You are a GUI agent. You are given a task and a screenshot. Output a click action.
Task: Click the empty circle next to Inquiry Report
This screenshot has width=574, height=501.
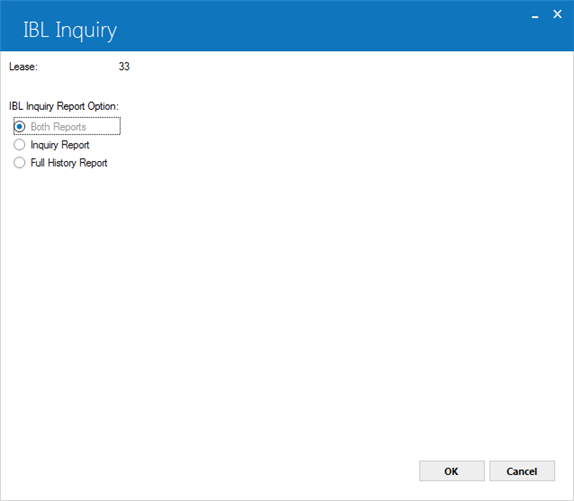tap(19, 145)
